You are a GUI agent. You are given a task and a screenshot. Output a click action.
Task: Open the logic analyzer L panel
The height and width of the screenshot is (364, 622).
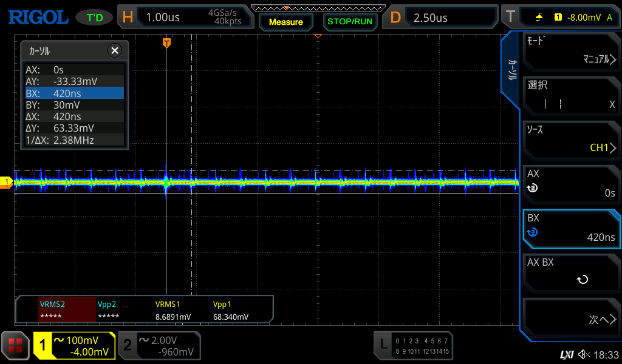pos(414,345)
